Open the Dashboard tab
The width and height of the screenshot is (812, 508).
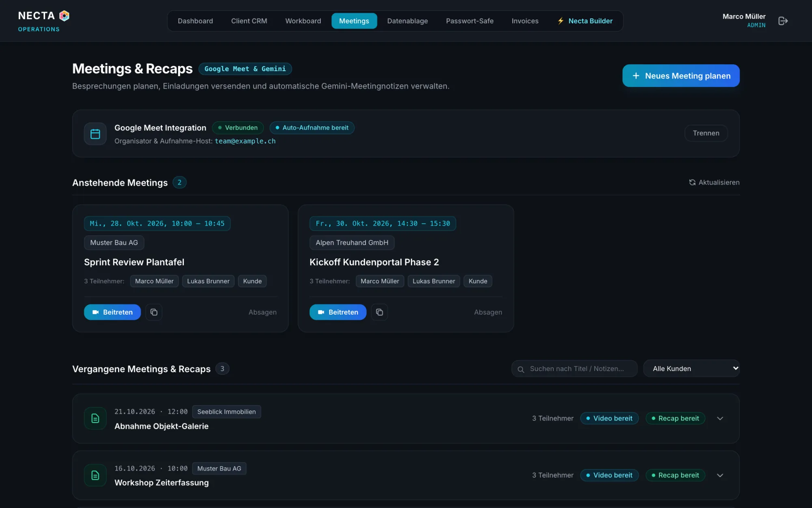point(195,21)
